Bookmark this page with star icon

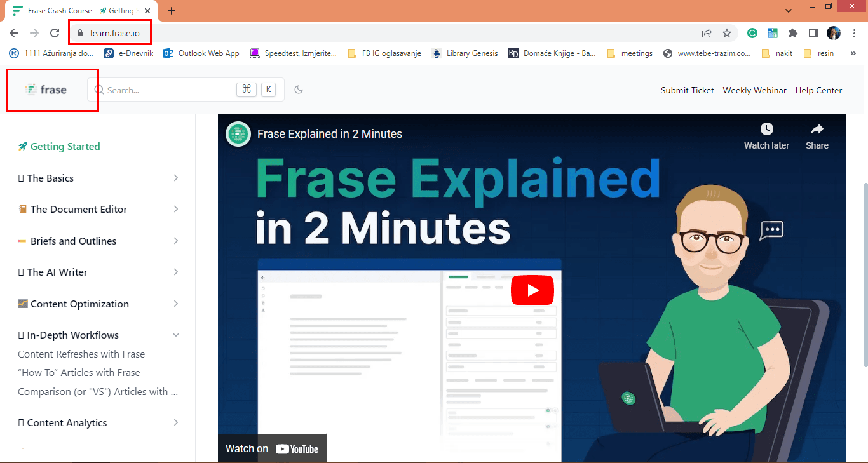[727, 33]
